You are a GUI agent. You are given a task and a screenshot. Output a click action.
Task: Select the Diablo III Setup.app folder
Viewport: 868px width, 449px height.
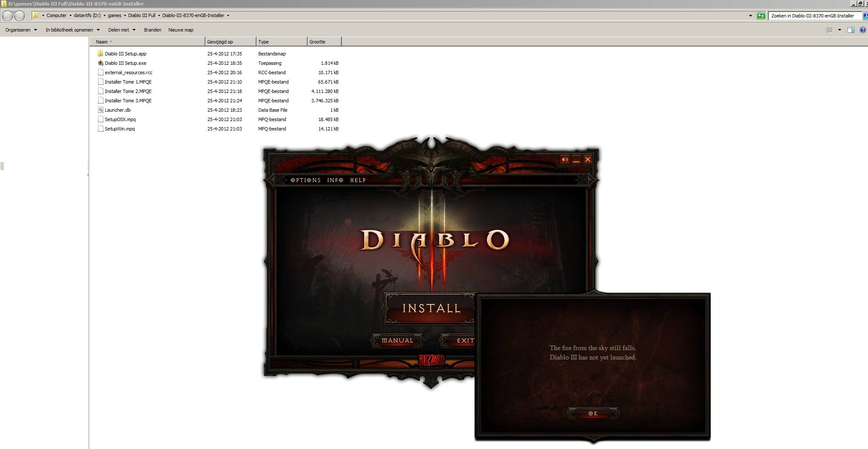125,54
